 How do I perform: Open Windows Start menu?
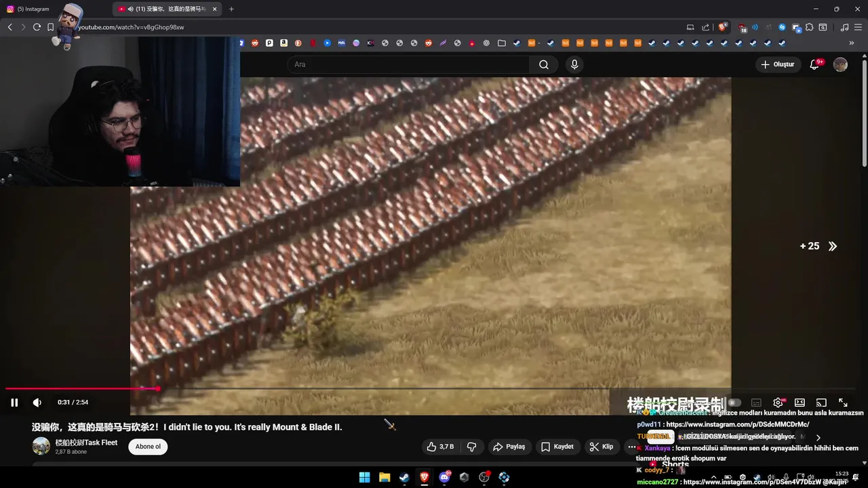[364, 477]
